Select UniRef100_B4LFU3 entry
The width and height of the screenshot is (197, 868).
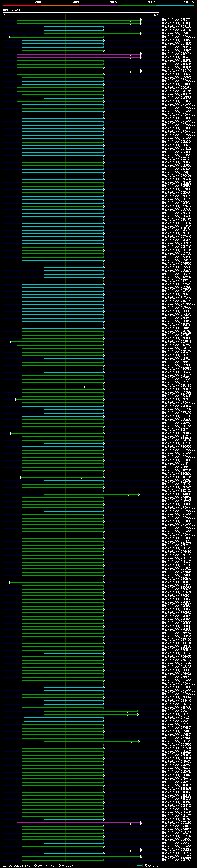point(176,795)
